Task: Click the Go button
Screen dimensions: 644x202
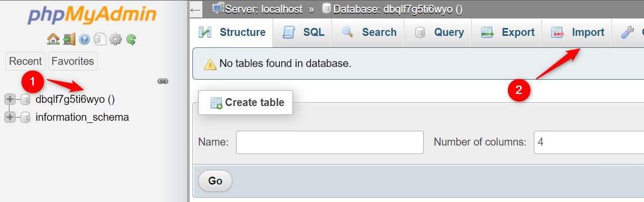Action: click(215, 181)
